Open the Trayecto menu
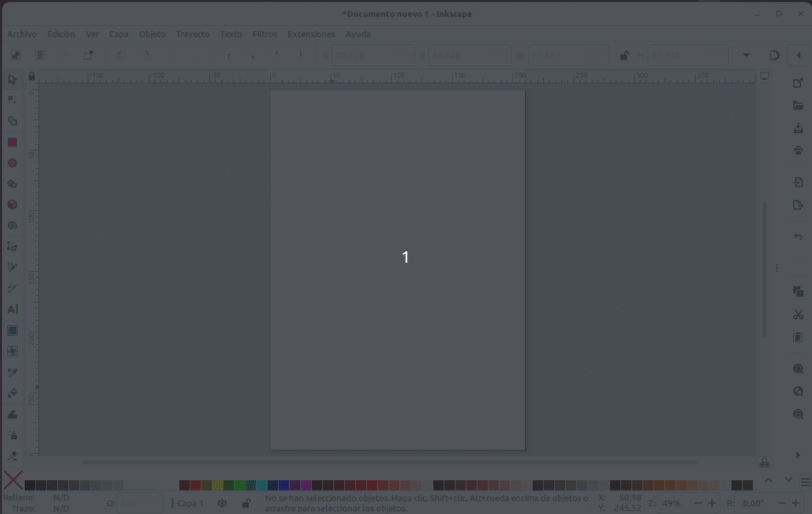The height and width of the screenshot is (514, 812). [193, 34]
